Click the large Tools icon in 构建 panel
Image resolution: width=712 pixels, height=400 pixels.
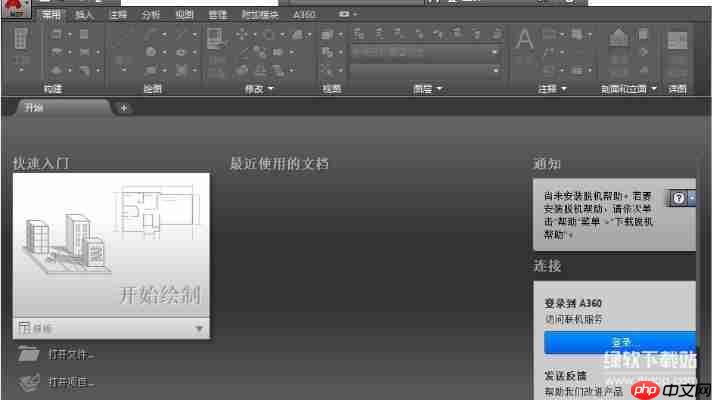pyautogui.click(x=21, y=39)
